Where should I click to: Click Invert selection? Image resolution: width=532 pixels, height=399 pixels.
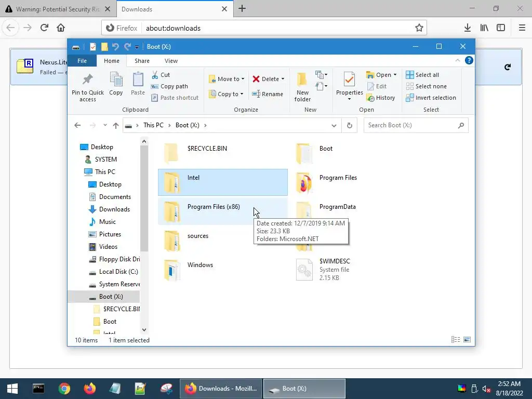pyautogui.click(x=431, y=98)
